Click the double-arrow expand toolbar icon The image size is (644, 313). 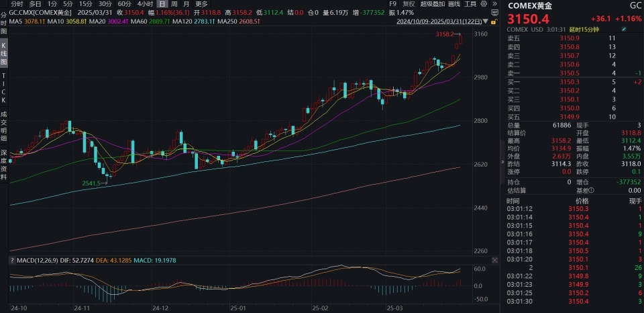[x=495, y=4]
